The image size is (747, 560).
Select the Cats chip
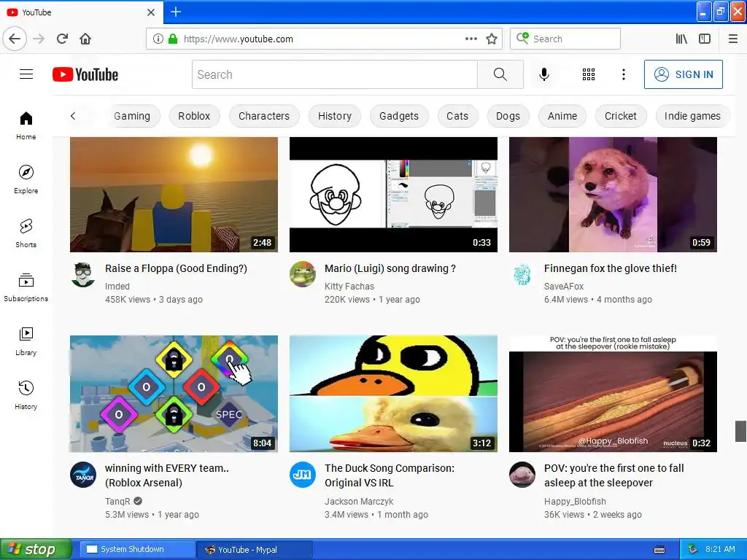(457, 116)
